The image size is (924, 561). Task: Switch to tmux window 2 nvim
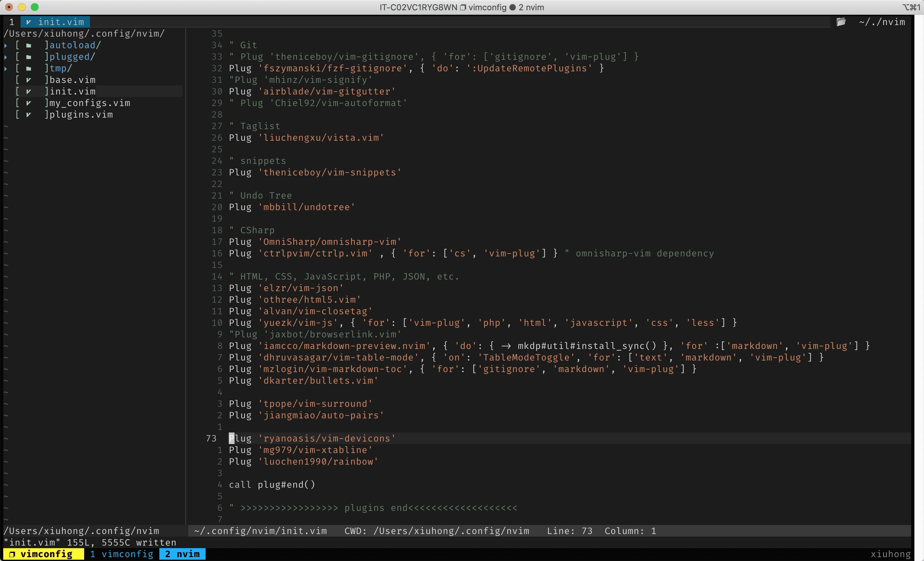[x=182, y=554]
